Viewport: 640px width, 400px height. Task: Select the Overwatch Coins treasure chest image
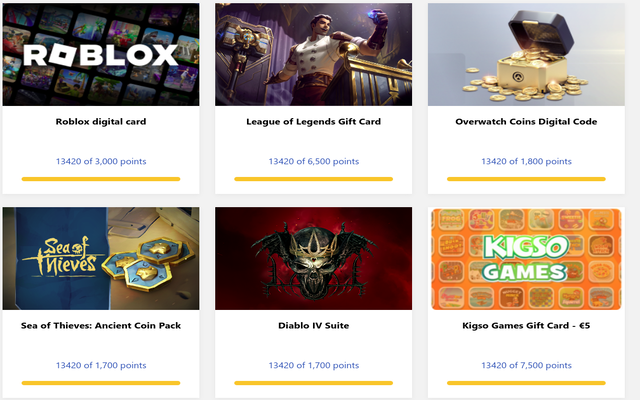(526, 54)
